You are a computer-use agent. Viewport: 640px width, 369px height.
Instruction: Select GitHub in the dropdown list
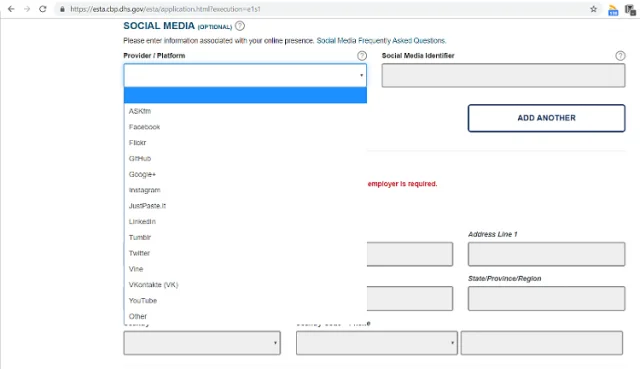245,158
